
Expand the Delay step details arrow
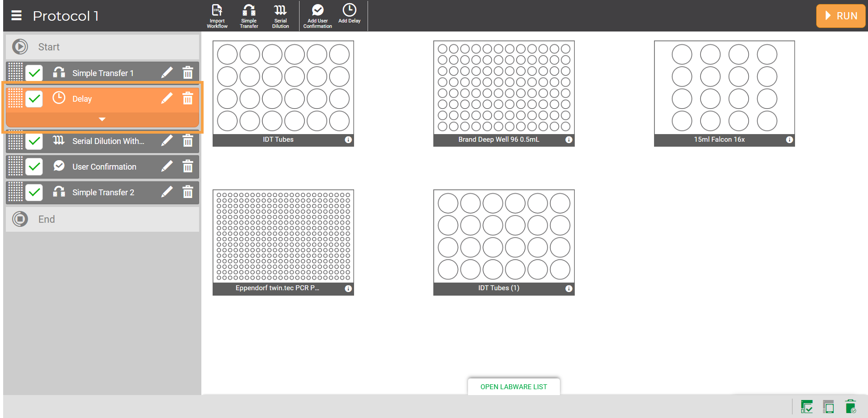(102, 119)
